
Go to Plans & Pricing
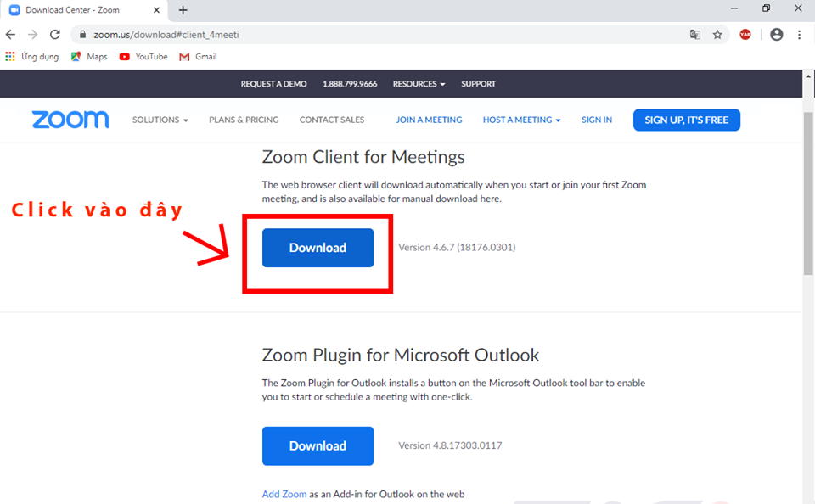click(x=244, y=120)
